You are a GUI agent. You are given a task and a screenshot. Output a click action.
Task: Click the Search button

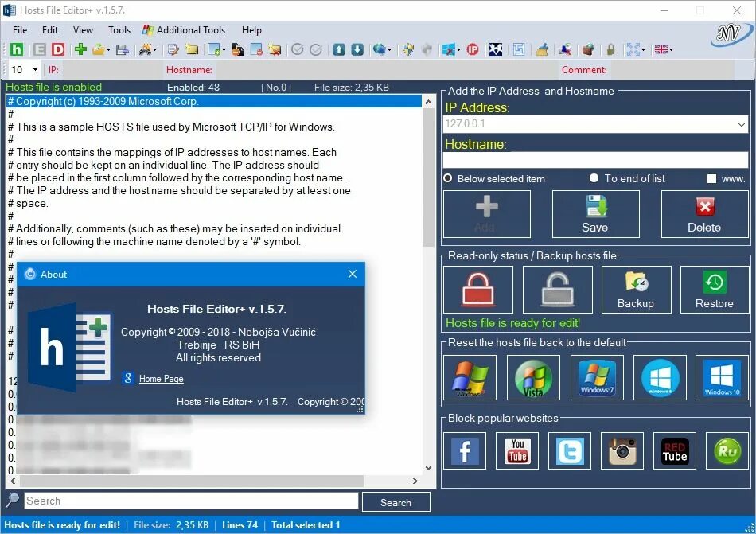click(396, 502)
